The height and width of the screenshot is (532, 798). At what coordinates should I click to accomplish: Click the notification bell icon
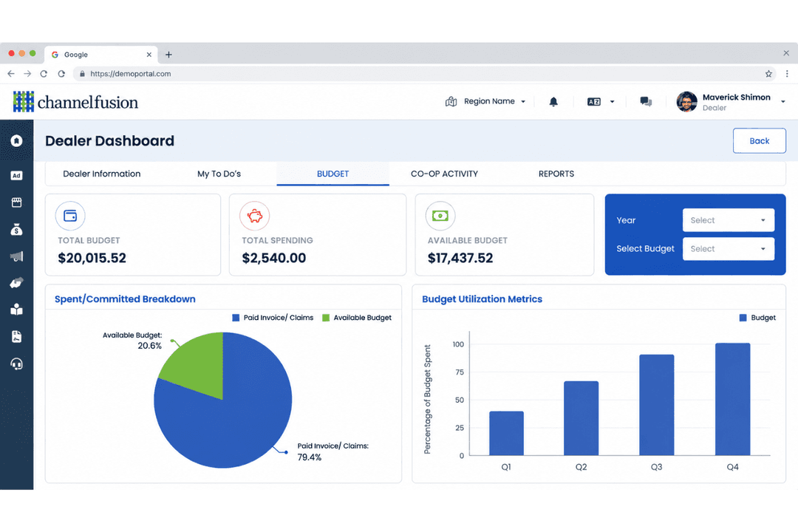tap(553, 102)
